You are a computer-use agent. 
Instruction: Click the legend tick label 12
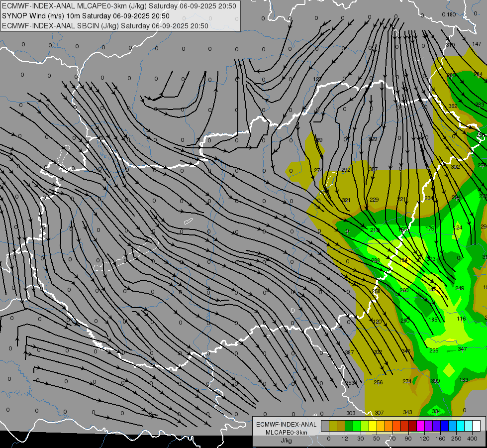tap(344, 439)
